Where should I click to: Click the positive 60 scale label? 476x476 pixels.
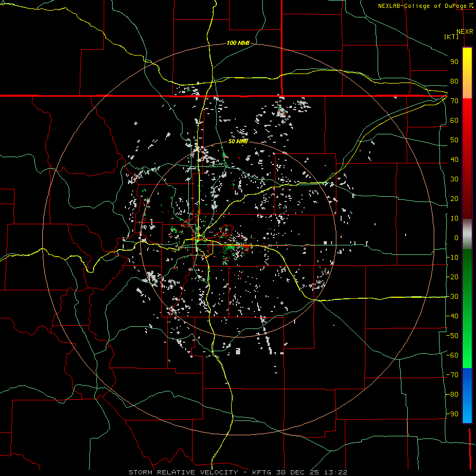[454, 120]
